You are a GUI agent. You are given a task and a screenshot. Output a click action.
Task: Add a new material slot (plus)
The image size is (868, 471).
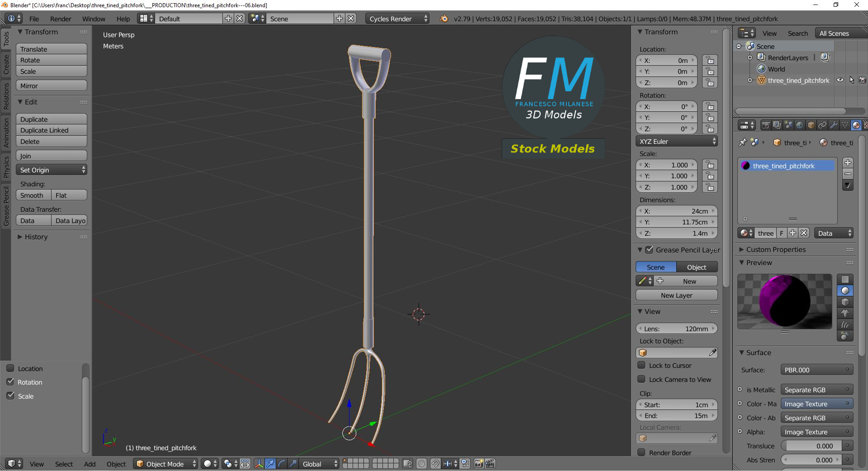(848, 163)
